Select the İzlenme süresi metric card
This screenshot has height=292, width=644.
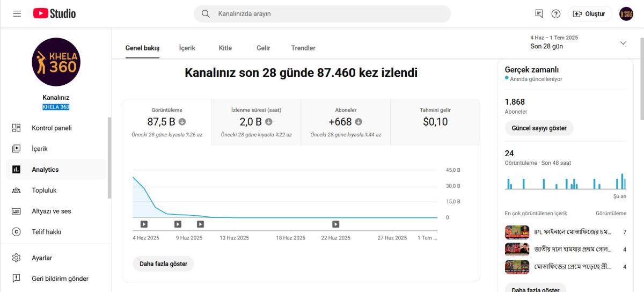pyautogui.click(x=256, y=122)
